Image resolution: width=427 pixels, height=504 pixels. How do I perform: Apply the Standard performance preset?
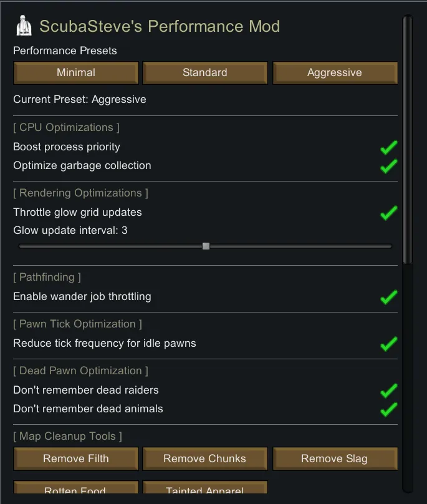205,72
